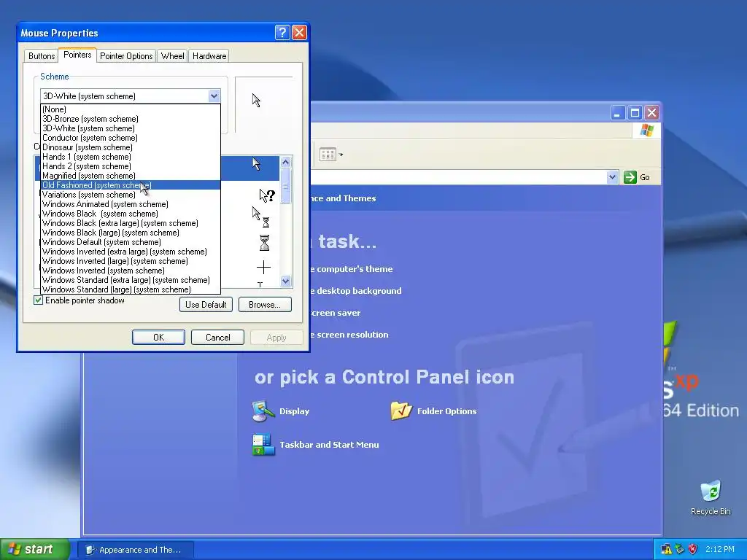Screen dimensions: 747x560
Task: Open the address bar dropdown arrow
Action: (x=612, y=177)
